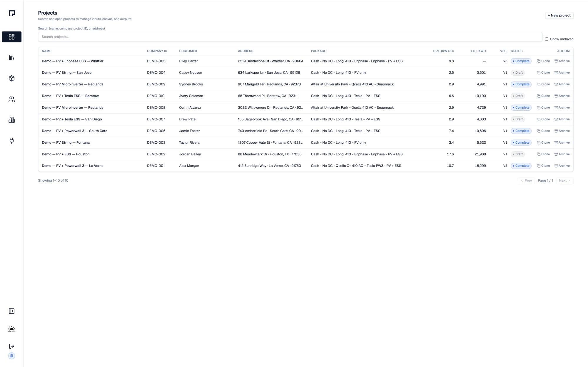Click the STATUS column header
The width and height of the screenshot is (588, 367).
click(x=517, y=51)
